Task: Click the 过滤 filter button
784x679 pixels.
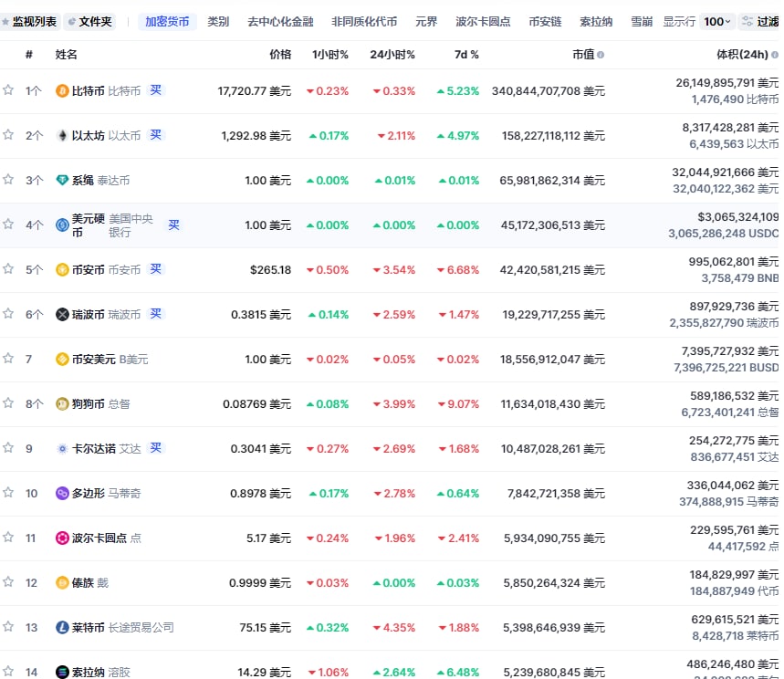Action: [760, 22]
